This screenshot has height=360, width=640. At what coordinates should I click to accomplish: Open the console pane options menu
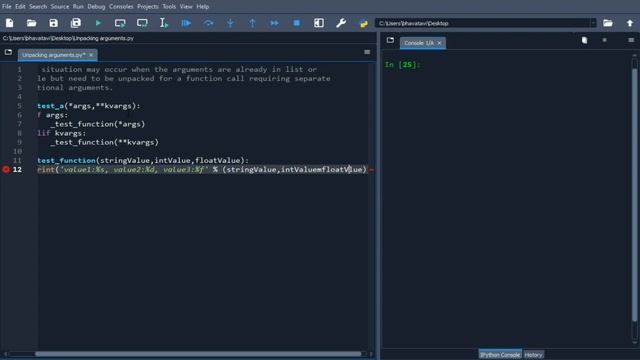[x=631, y=40]
